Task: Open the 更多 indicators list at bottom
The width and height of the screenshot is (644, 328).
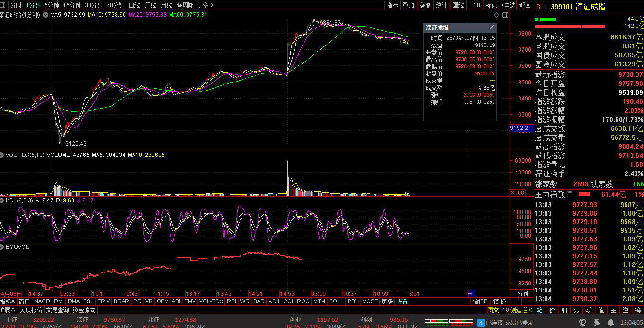Action: click(387, 301)
